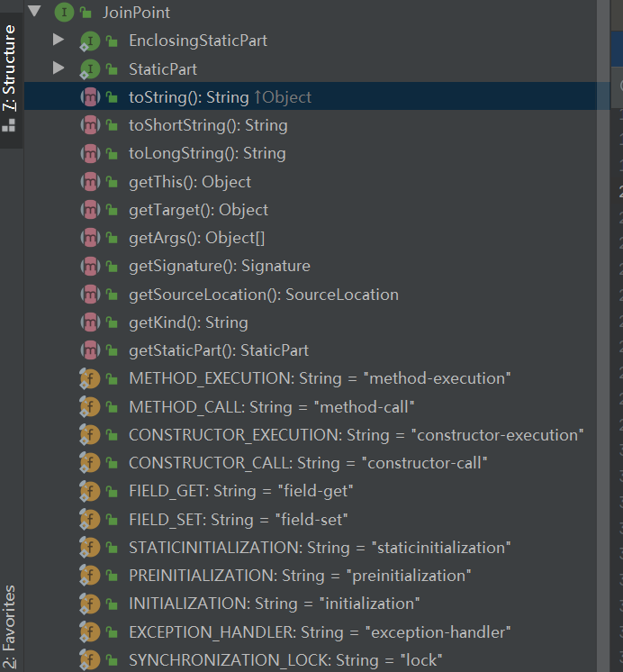Screen dimensions: 623x672
Task: Click the field icon beside FIELD_SET
Action: coord(90,520)
